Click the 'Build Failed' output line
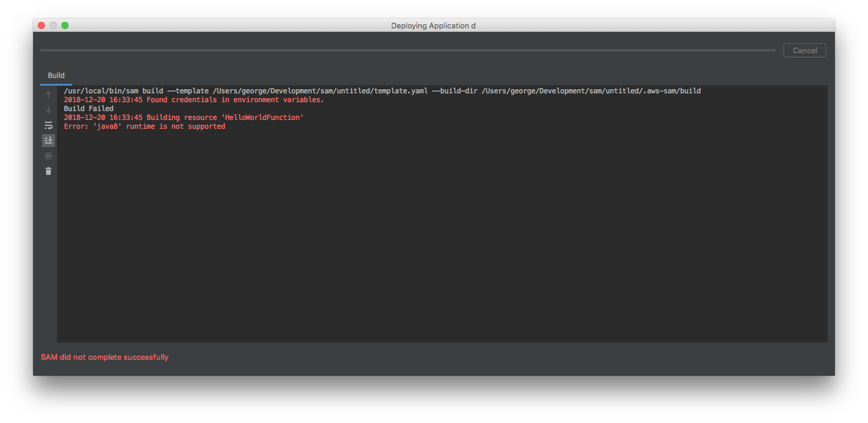Image resolution: width=868 pixels, height=423 pixels. click(x=89, y=109)
